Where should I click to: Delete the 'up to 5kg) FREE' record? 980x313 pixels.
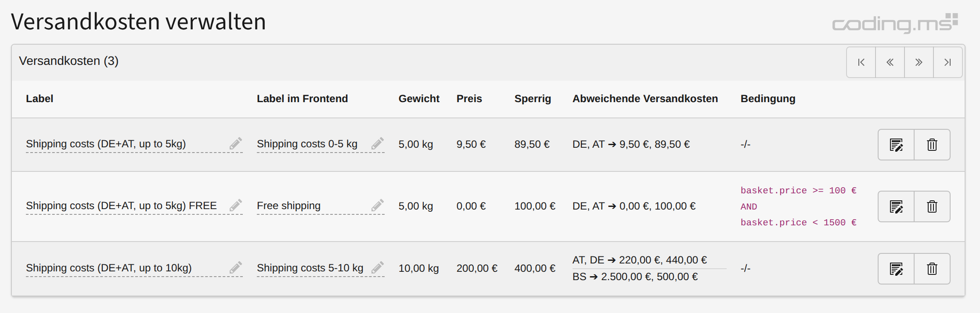[932, 206]
